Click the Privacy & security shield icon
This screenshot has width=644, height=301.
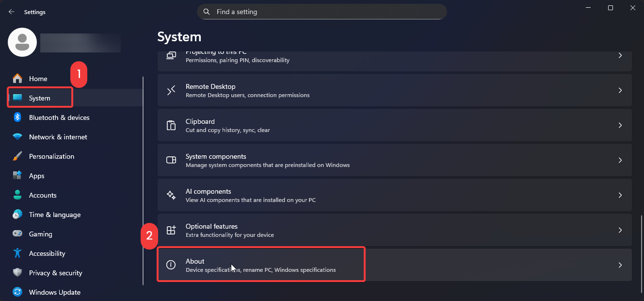[x=17, y=273]
